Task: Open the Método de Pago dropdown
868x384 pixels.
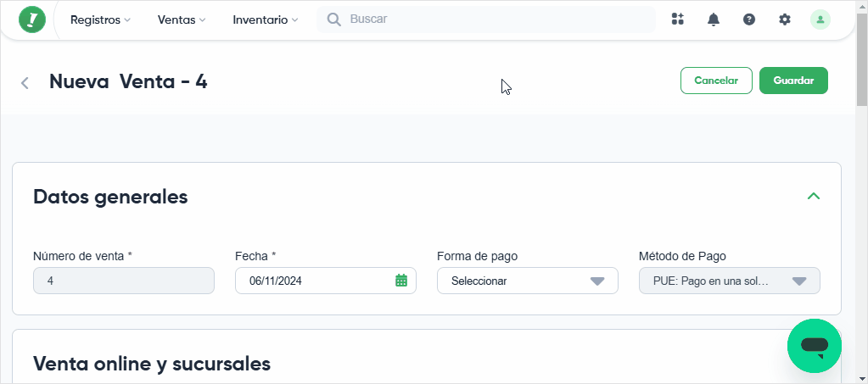Action: coord(730,281)
